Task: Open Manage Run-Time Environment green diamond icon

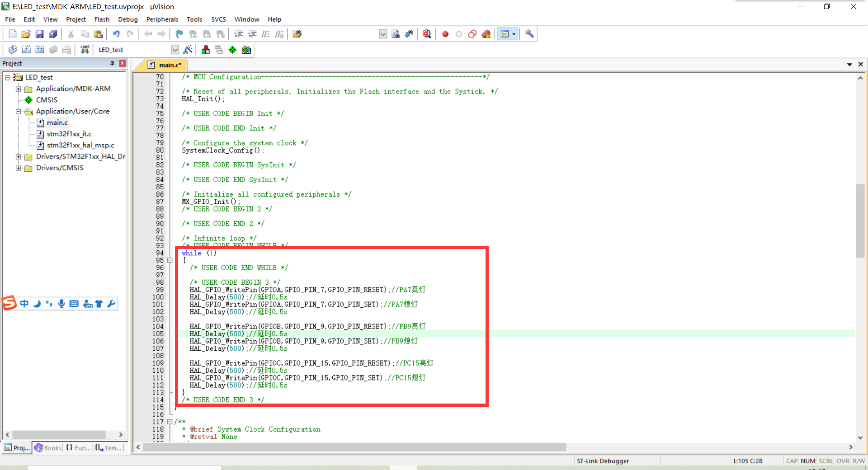Action: click(x=232, y=50)
